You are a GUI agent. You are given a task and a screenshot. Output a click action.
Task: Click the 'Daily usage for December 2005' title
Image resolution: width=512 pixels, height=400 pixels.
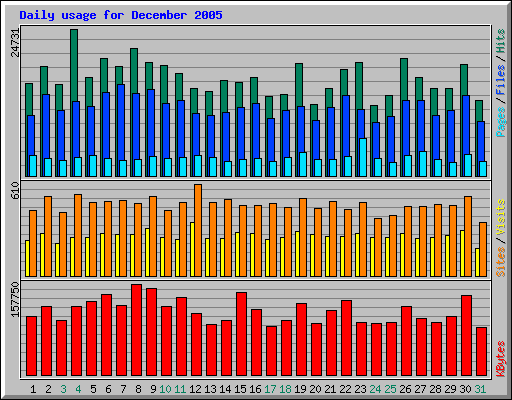[x=121, y=15]
